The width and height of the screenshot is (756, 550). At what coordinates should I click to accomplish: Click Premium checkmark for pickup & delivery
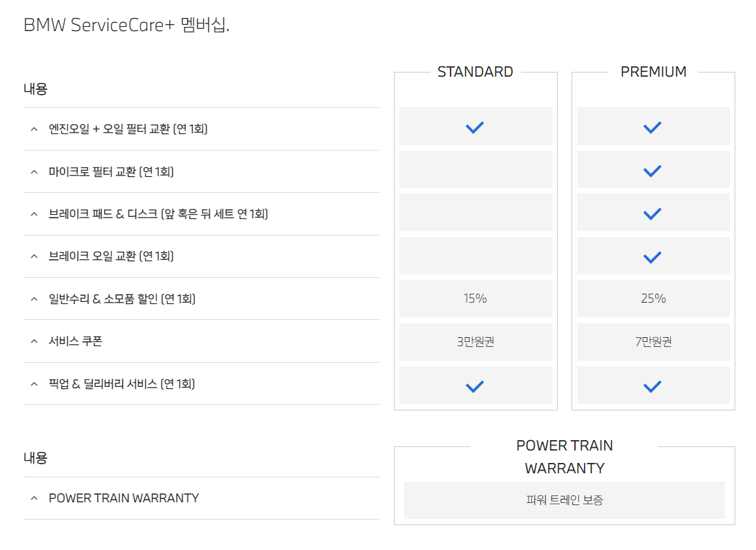tap(652, 386)
